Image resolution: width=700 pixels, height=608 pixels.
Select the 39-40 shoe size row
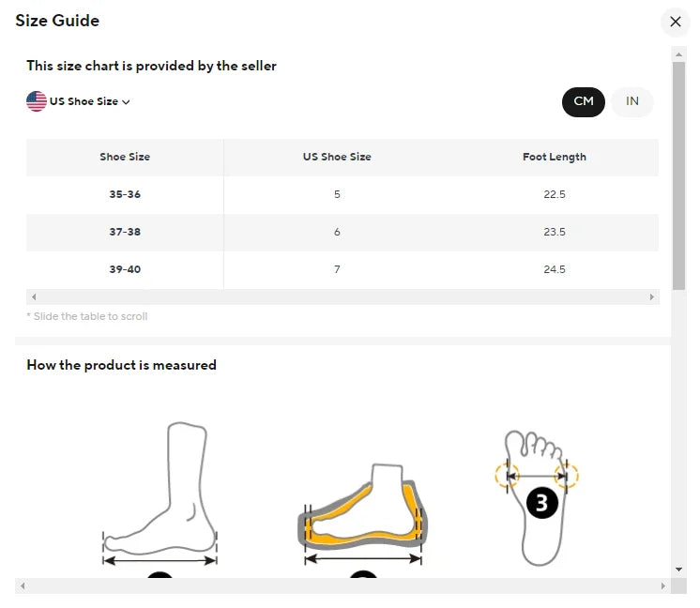[125, 269]
